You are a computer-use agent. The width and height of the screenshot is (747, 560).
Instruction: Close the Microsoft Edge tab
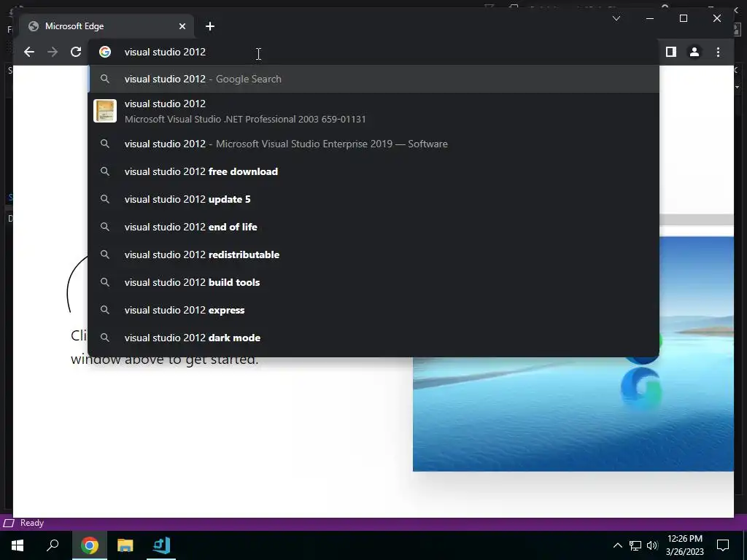[182, 26]
